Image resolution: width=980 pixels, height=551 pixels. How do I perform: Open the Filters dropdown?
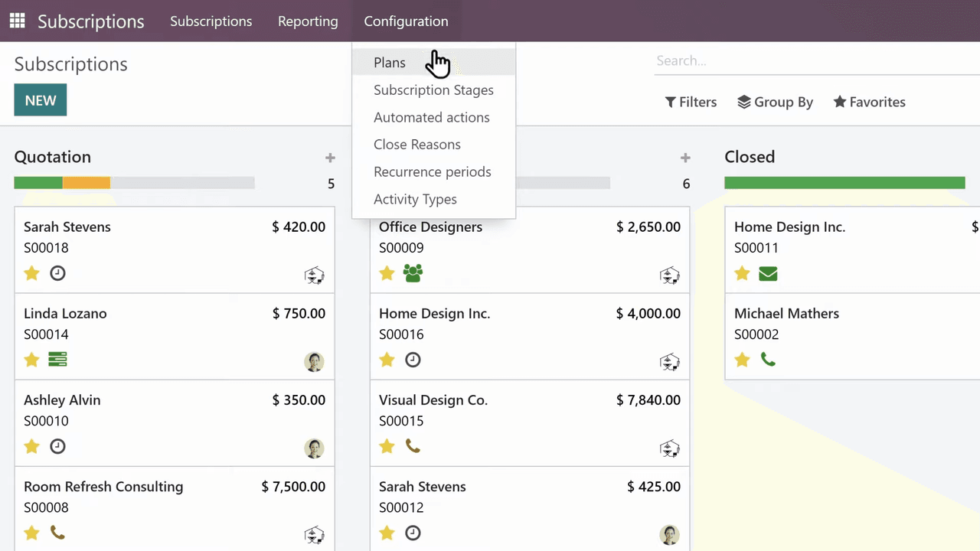[x=691, y=102]
